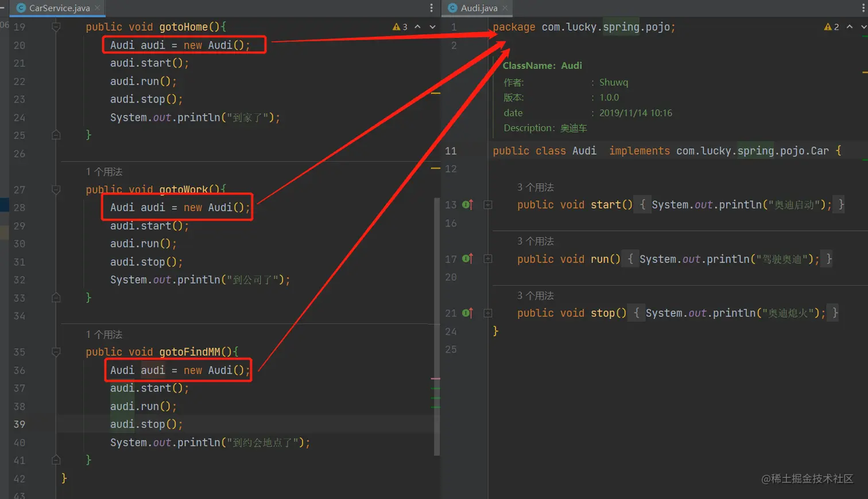Click the date value 2019/11/14 10:16

pyautogui.click(x=635, y=113)
